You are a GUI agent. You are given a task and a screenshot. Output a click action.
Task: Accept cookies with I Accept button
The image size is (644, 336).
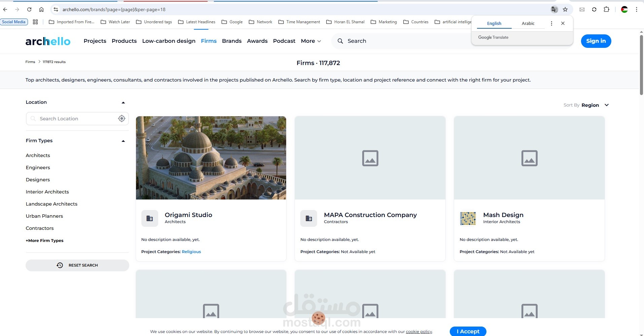pyautogui.click(x=468, y=331)
